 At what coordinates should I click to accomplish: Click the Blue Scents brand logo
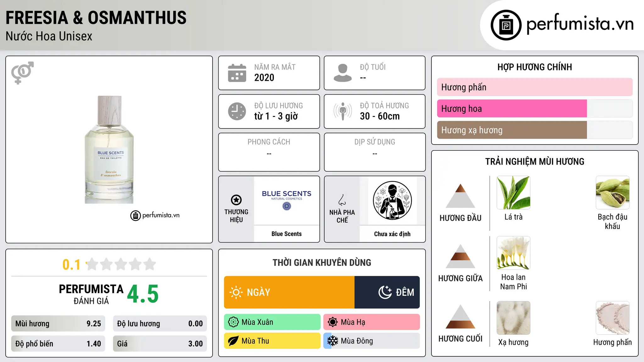coord(286,200)
